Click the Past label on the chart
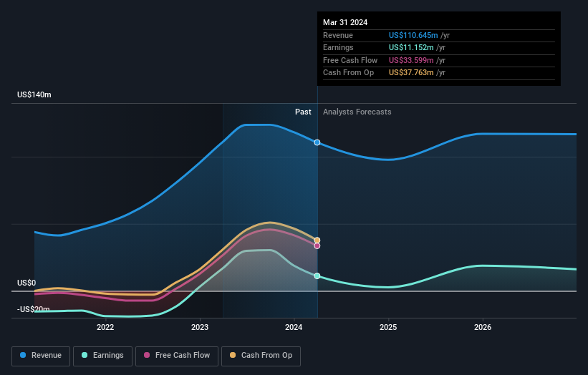The width and height of the screenshot is (588, 375). click(x=303, y=112)
